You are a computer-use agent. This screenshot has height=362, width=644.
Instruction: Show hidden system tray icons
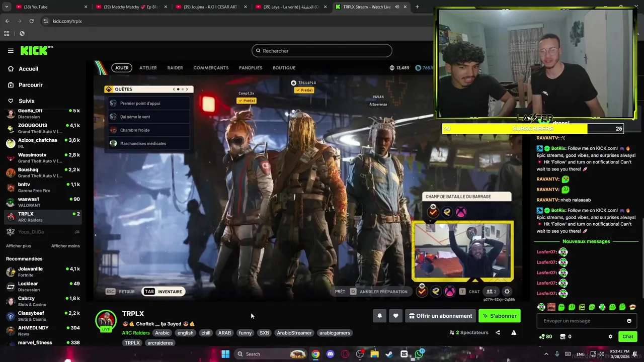546,354
